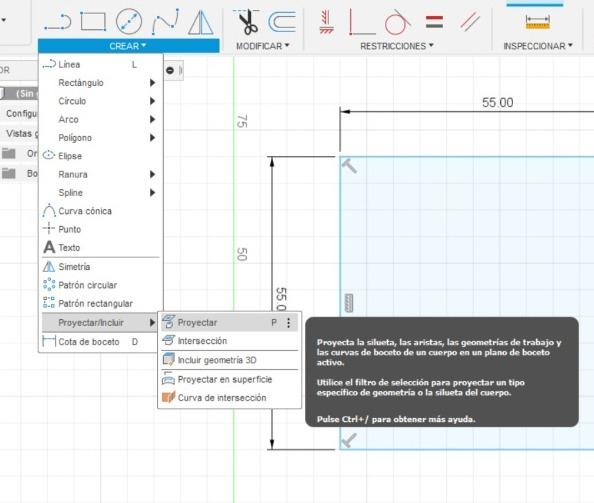This screenshot has height=503, width=594.
Task: Click the Configu item in browser
Action: coord(22,113)
